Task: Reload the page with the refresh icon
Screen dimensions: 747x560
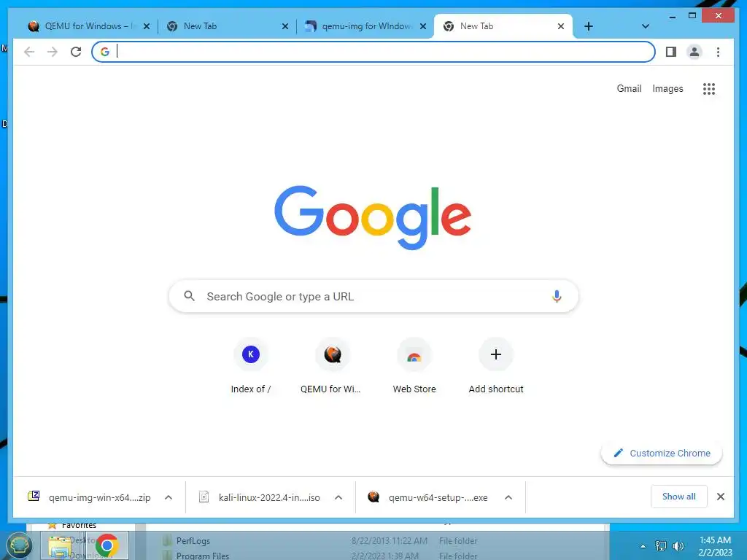Action: pos(76,52)
